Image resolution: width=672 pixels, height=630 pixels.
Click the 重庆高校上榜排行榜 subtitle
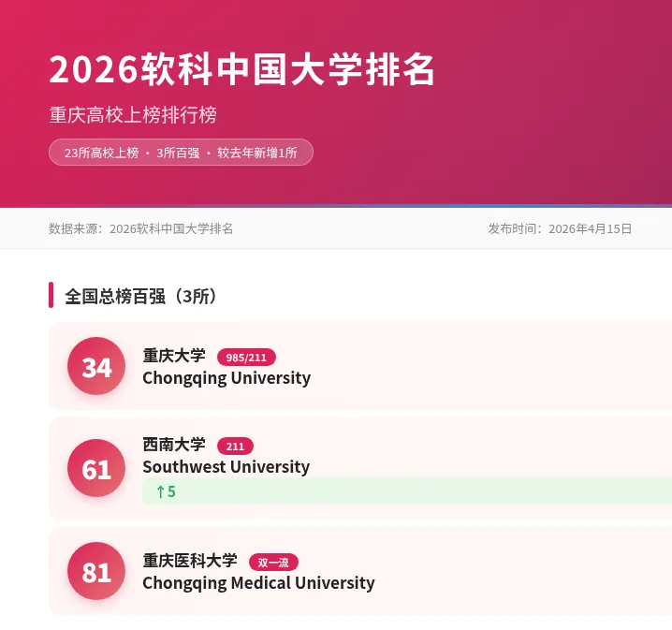(x=133, y=115)
